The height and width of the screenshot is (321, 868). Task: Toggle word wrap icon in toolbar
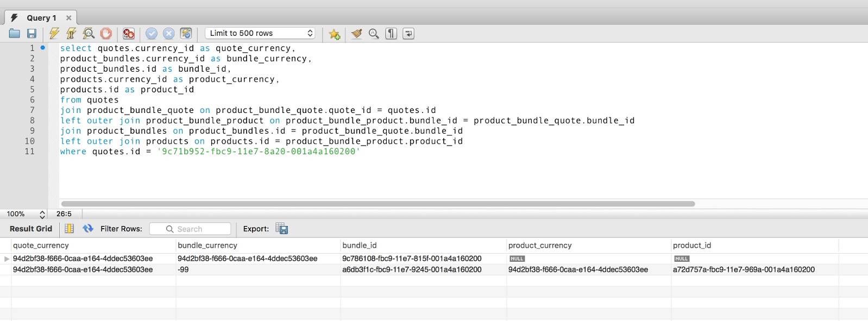[408, 34]
